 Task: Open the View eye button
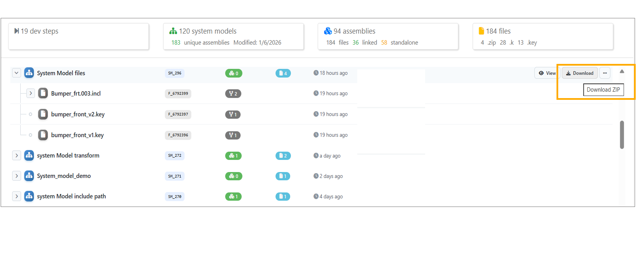point(547,73)
